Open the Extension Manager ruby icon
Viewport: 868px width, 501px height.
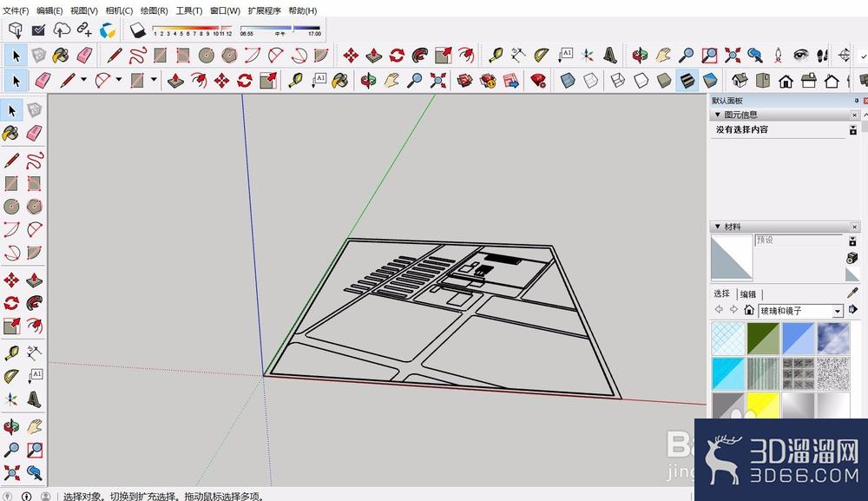[538, 81]
